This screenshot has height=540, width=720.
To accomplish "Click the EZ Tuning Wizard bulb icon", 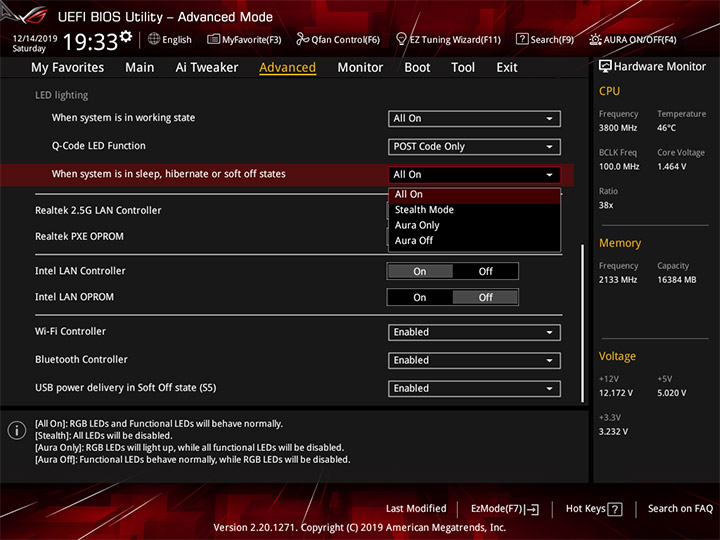I will click(x=401, y=39).
